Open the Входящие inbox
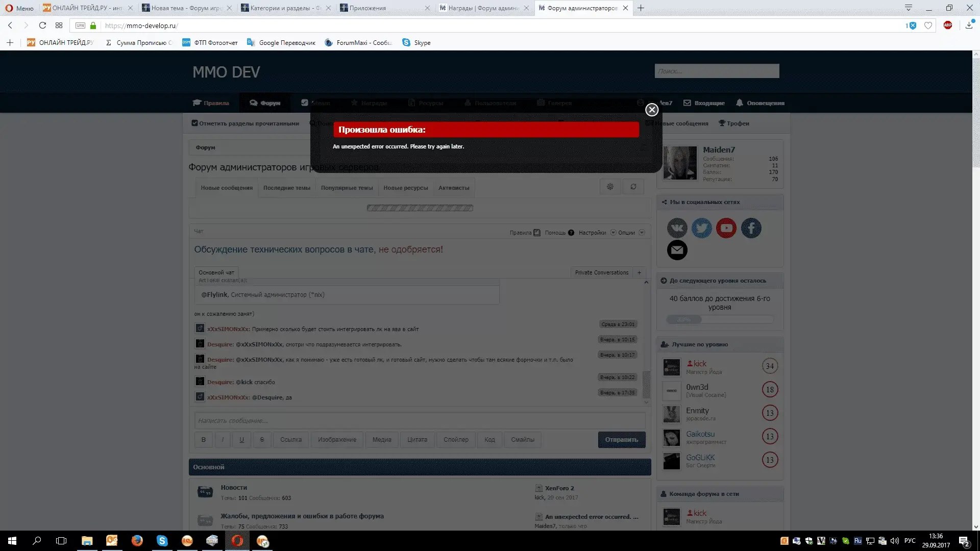The width and height of the screenshot is (980, 551). coord(704,103)
